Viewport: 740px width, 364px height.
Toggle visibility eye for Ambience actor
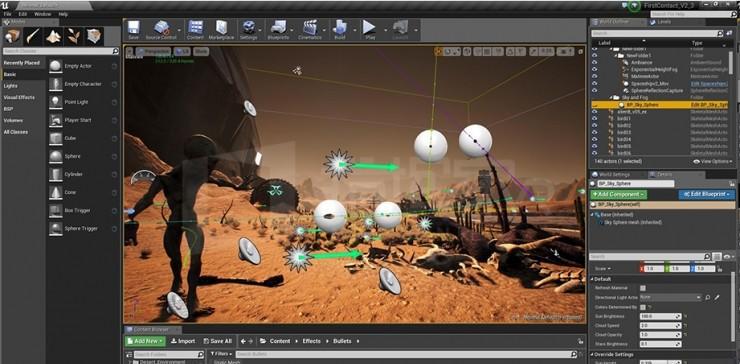(x=595, y=62)
